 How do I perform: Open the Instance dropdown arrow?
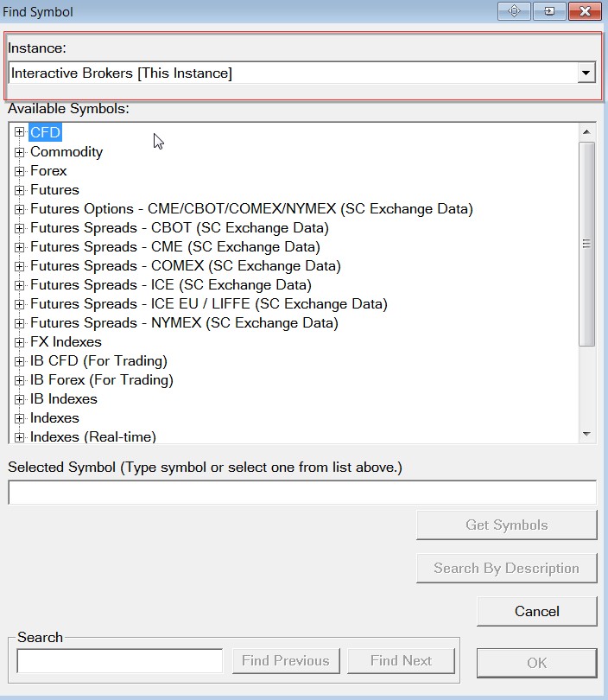[586, 73]
